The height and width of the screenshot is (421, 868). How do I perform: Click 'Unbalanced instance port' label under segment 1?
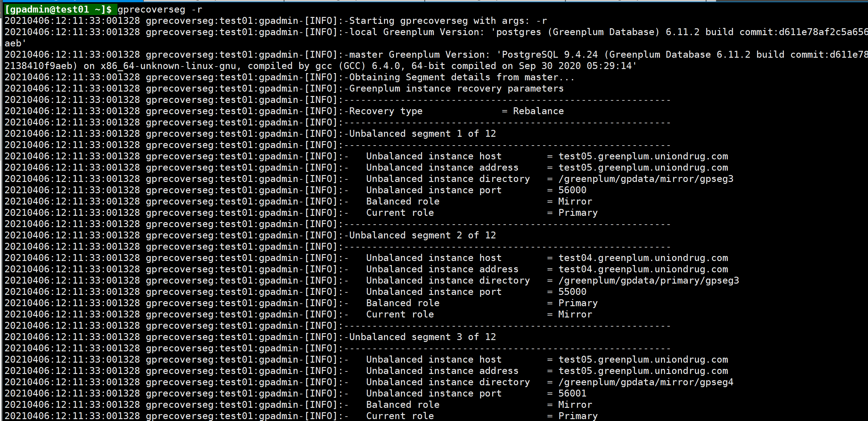(x=434, y=190)
